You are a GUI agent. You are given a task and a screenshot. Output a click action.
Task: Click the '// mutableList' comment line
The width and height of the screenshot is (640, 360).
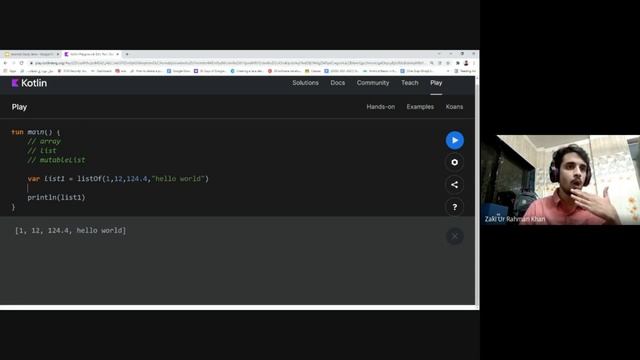(x=56, y=160)
